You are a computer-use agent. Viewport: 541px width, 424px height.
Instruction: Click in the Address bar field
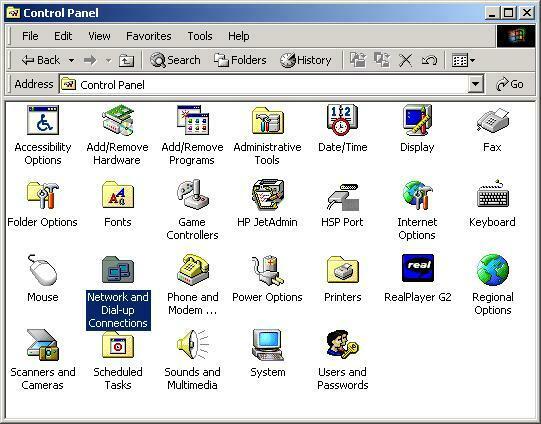264,84
